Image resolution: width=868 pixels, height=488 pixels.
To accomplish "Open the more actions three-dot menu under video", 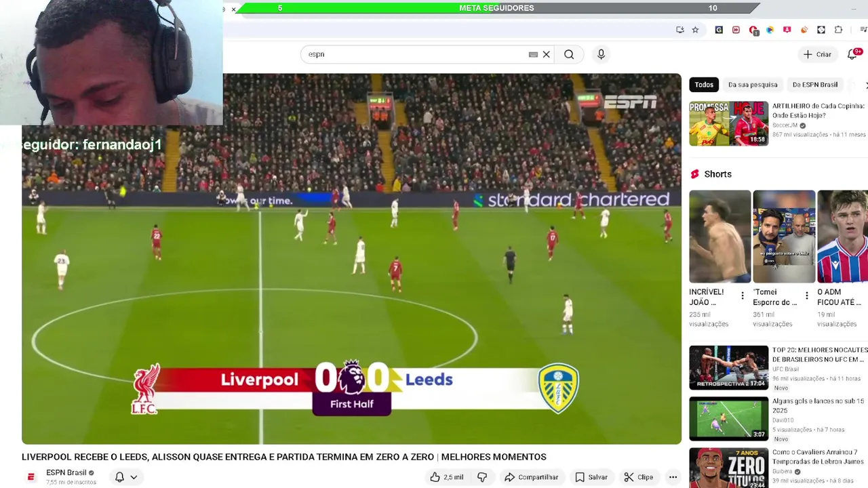I will tap(673, 477).
